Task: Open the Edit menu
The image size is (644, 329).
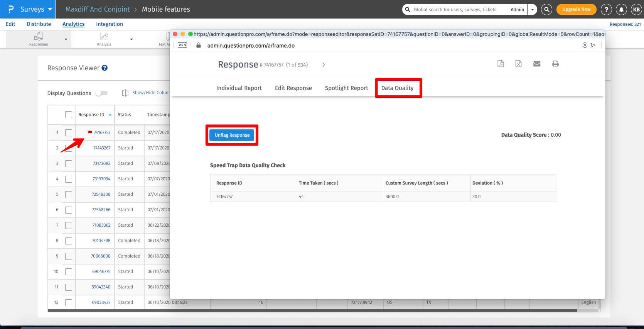Action: tap(10, 24)
